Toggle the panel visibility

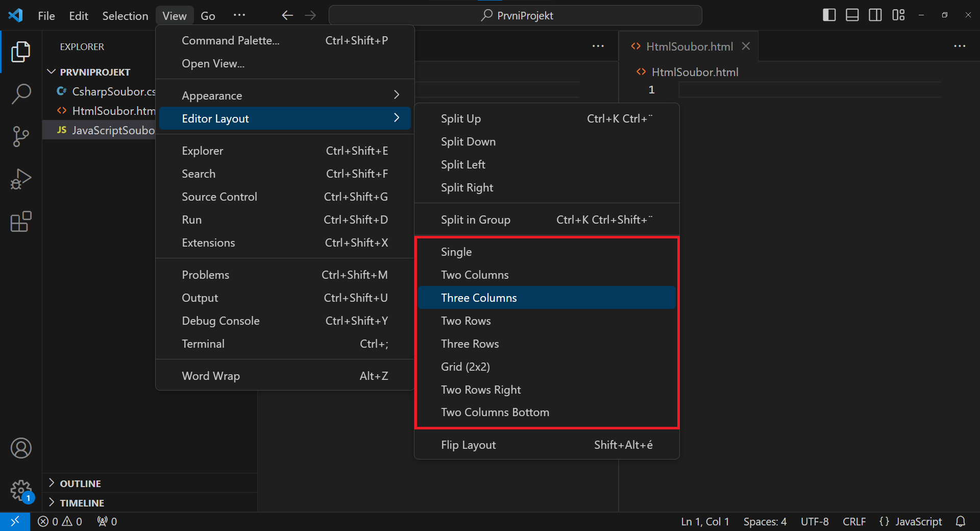pyautogui.click(x=852, y=15)
